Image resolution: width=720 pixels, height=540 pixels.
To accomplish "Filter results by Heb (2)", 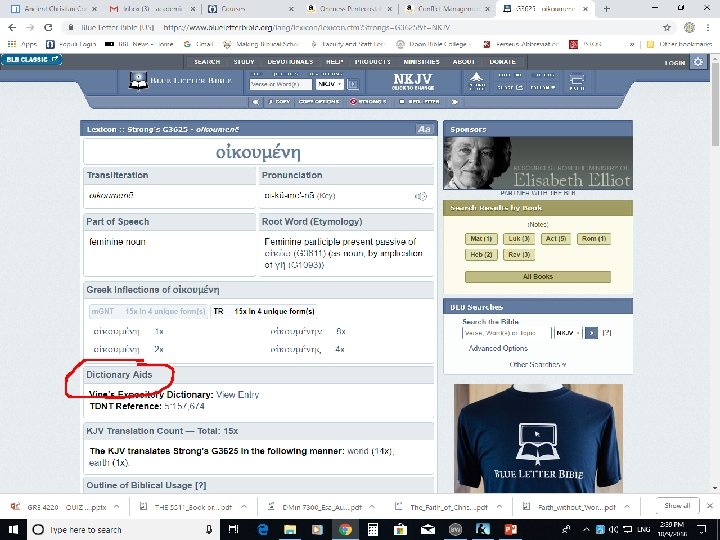I will (481, 254).
